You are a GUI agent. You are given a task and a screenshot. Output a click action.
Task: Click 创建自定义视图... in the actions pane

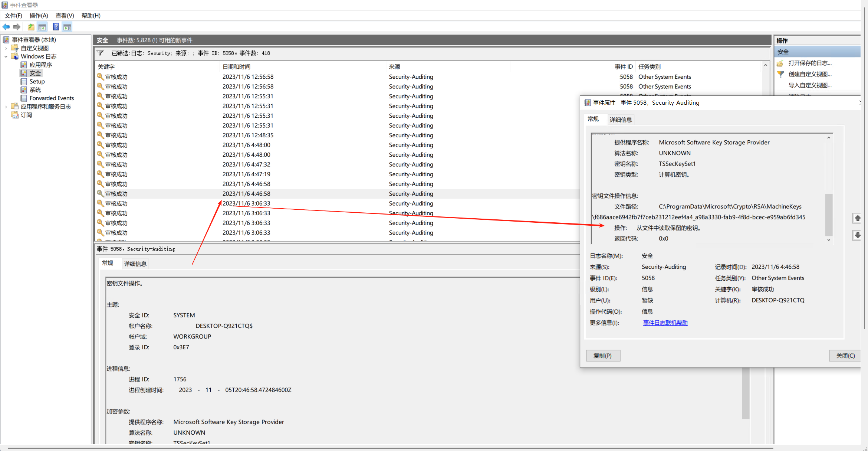pyautogui.click(x=810, y=74)
